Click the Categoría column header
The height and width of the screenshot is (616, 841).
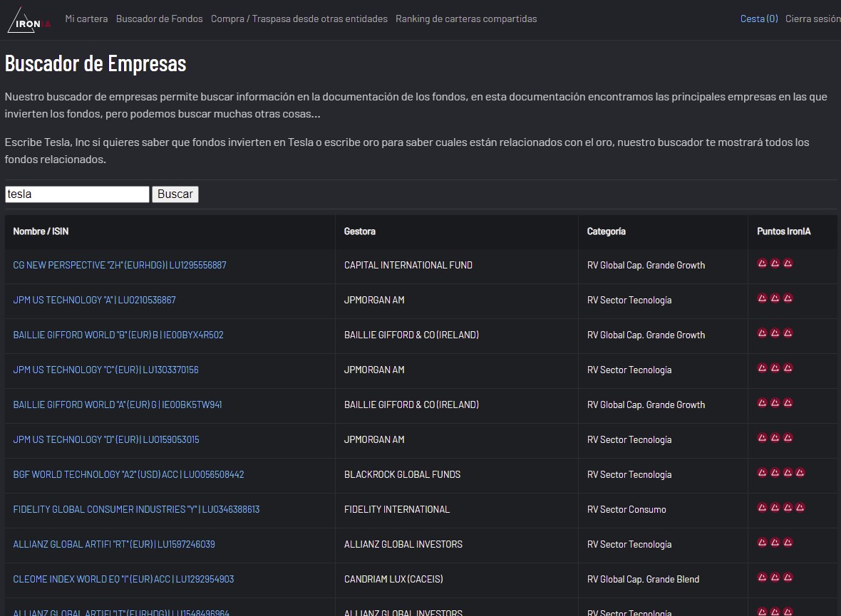click(x=606, y=231)
